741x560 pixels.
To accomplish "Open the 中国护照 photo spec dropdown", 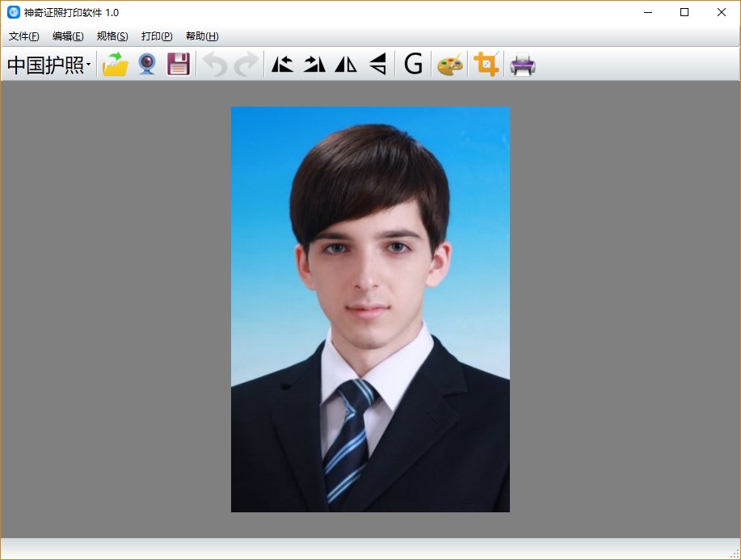I will point(47,63).
